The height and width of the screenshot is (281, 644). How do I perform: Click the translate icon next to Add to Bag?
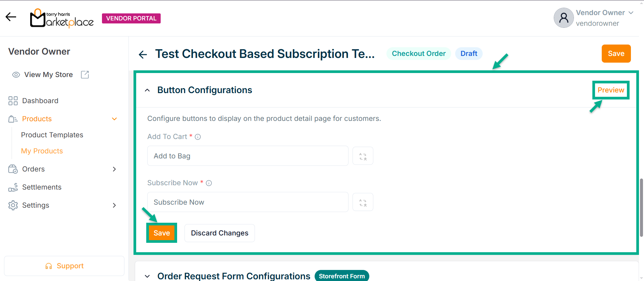tap(363, 156)
